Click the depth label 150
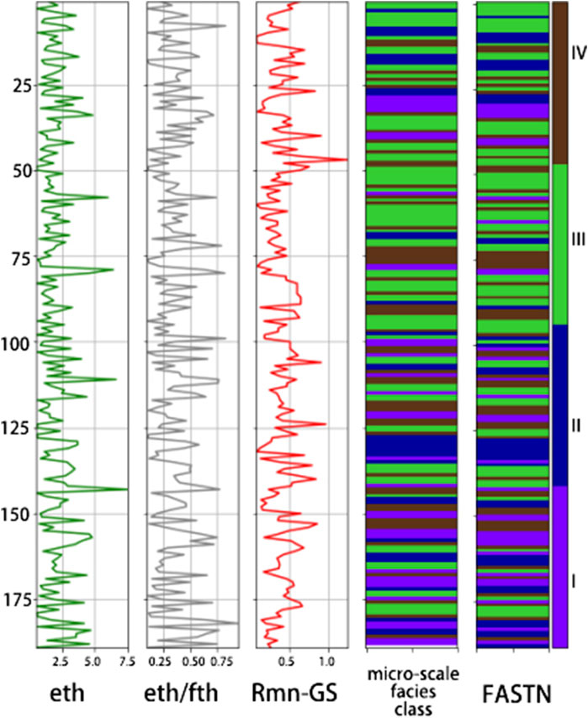588x718 pixels. 17,515
